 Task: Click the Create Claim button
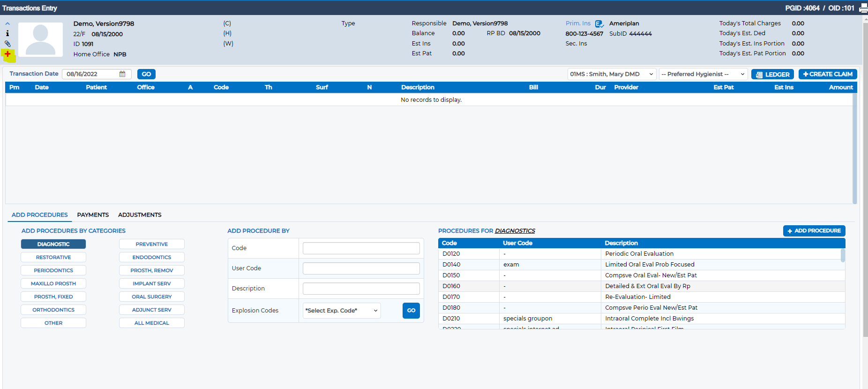click(828, 74)
